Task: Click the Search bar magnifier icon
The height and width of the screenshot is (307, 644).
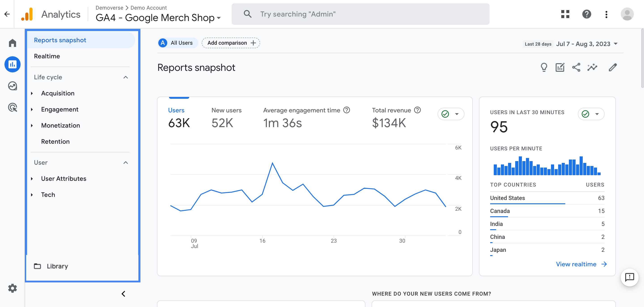Action: [247, 14]
